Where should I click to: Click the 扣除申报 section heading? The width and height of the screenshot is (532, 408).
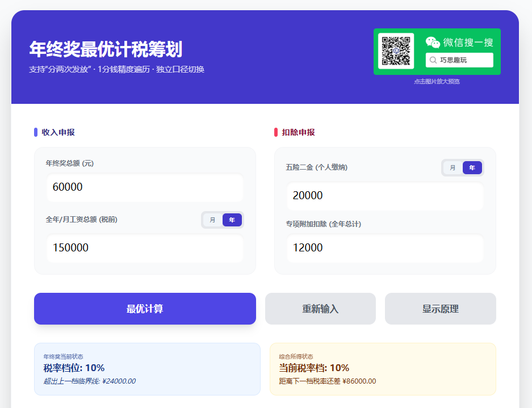(x=298, y=132)
